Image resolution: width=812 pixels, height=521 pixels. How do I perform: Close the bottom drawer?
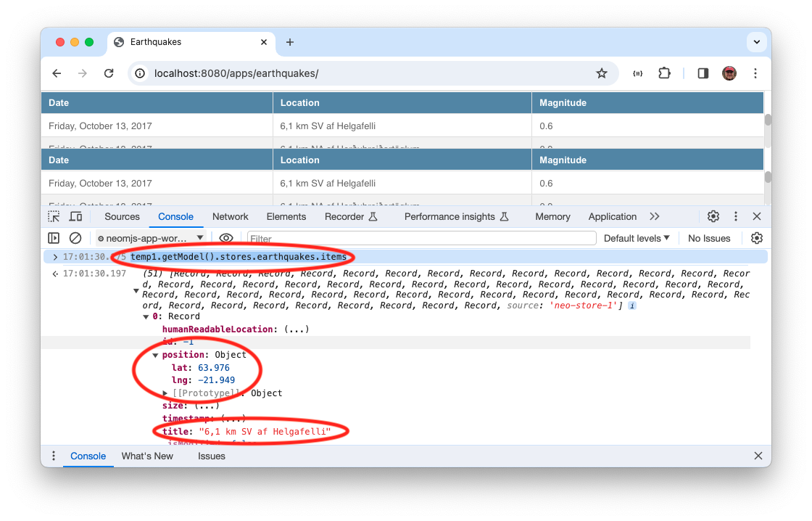(758, 456)
